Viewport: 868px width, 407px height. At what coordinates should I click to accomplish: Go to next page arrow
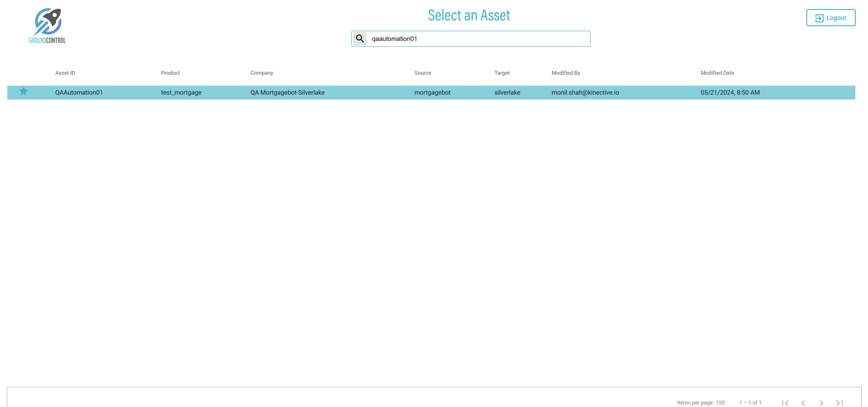click(x=821, y=402)
